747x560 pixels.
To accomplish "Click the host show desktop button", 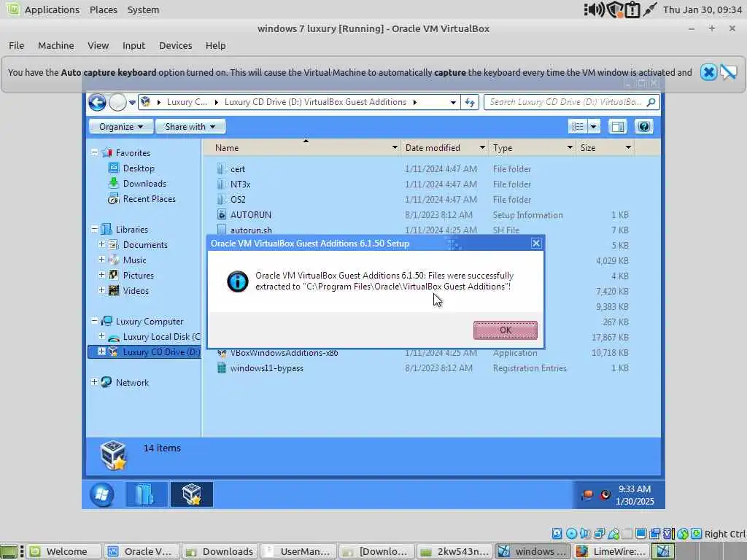I will (x=9, y=551).
